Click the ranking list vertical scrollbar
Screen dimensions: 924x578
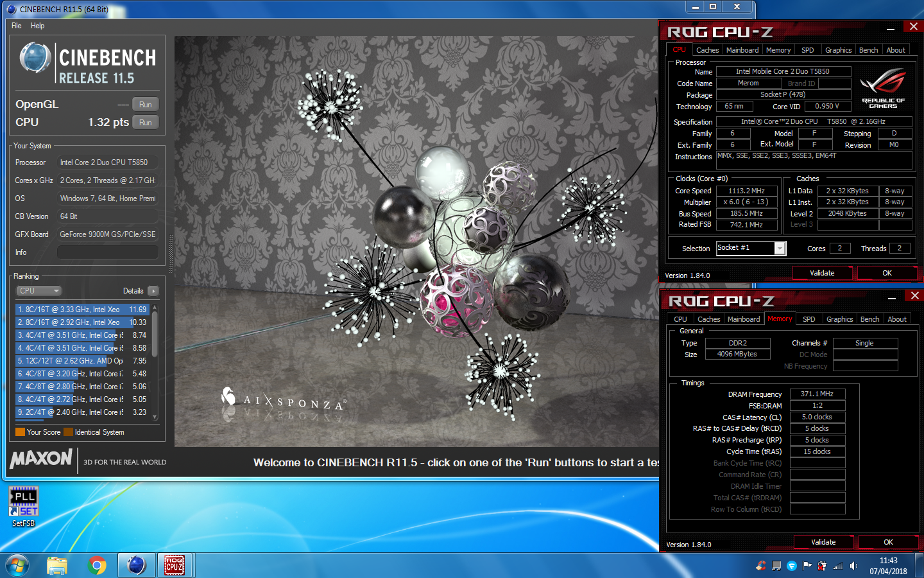pos(155,362)
